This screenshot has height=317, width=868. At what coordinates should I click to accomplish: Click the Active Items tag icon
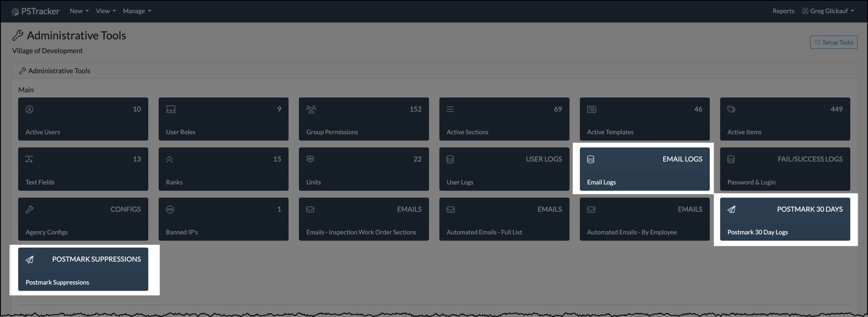[731, 109]
